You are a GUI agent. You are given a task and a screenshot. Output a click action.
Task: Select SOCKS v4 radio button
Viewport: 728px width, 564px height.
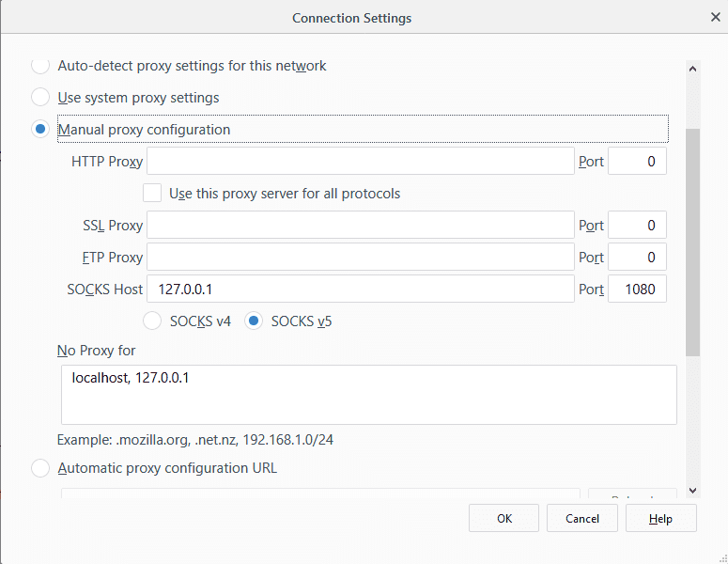[x=152, y=321]
